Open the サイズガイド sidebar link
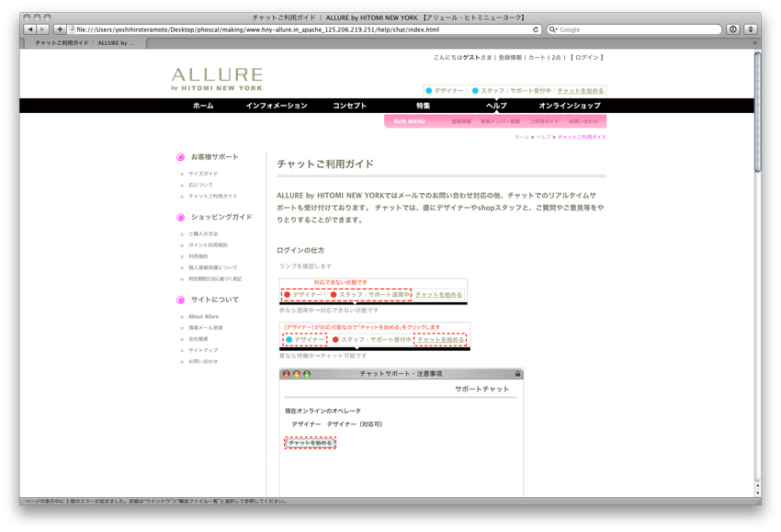This screenshot has height=532, width=781. (203, 174)
